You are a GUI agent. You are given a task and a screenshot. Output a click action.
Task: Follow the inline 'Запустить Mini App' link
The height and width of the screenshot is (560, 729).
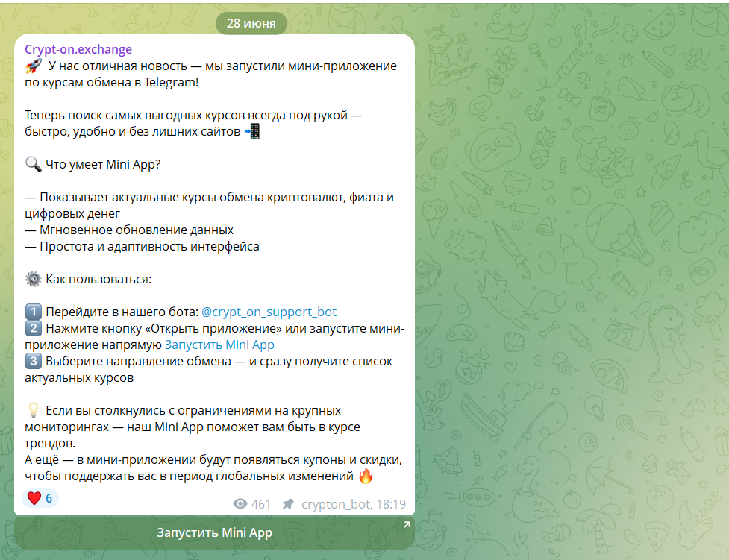coord(219,345)
